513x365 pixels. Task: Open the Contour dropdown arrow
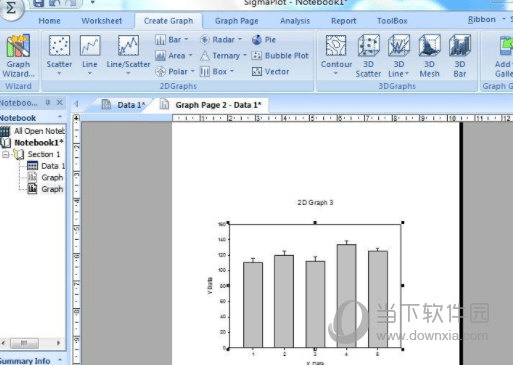coord(336,73)
